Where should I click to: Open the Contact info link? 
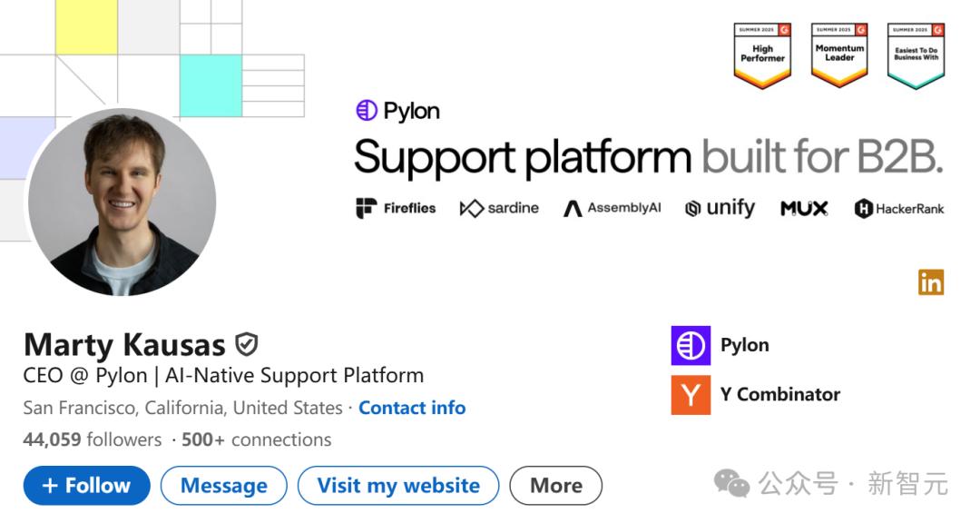click(412, 408)
